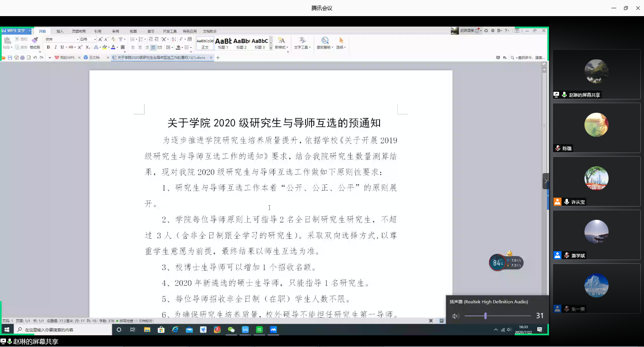
Task: Toggle Italic formatting
Action: [56, 47]
